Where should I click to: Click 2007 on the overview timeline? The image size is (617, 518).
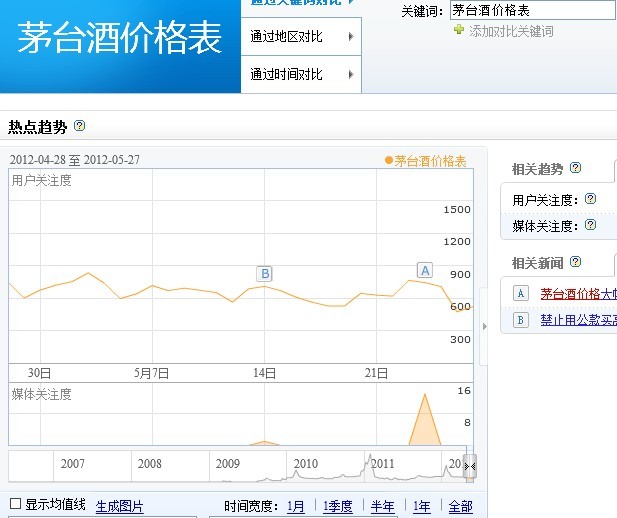point(72,464)
